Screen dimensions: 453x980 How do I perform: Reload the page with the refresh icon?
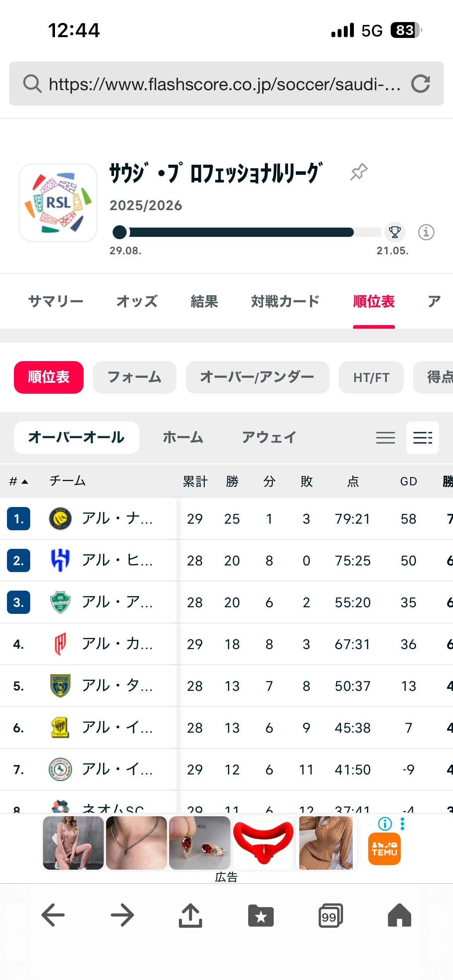tap(420, 84)
